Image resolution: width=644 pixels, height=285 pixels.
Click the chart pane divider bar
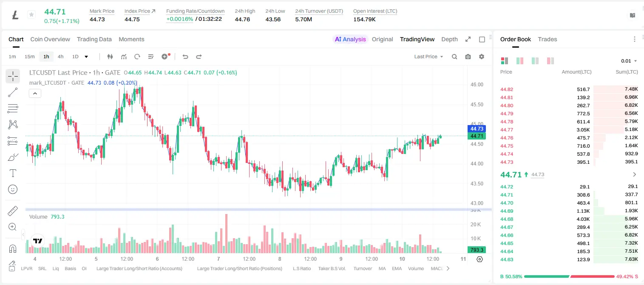[x=258, y=209]
